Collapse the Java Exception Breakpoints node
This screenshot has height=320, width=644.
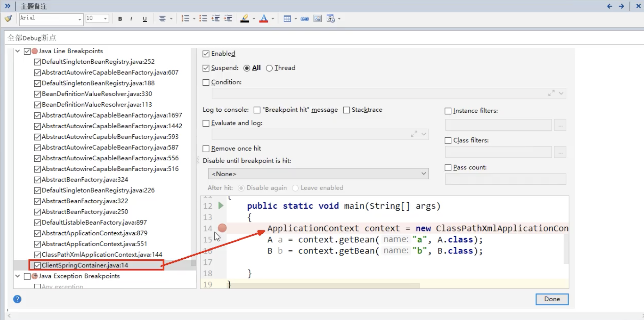(x=18, y=276)
